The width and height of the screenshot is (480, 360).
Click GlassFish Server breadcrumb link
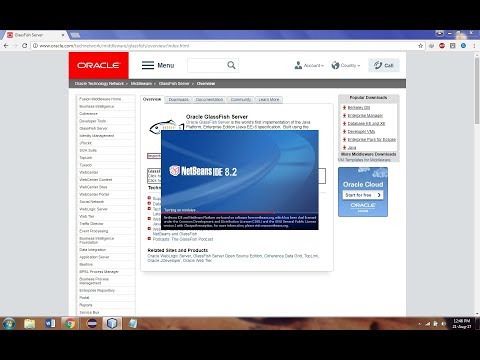tap(174, 84)
